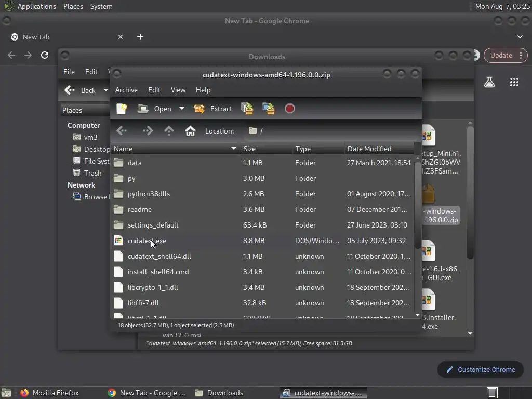Viewport: 532px width, 399px height.
Task: Open the System menu in top panel
Action: pyautogui.click(x=101, y=6)
